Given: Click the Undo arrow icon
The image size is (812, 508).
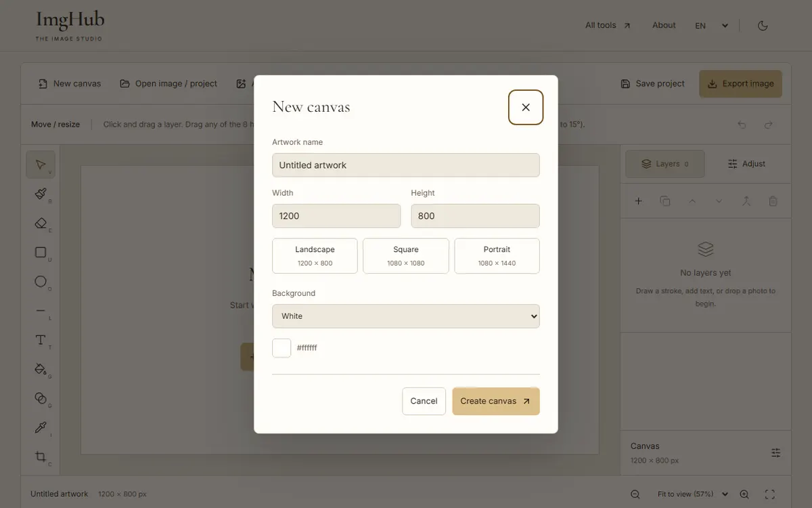Looking at the screenshot, I should click(742, 125).
